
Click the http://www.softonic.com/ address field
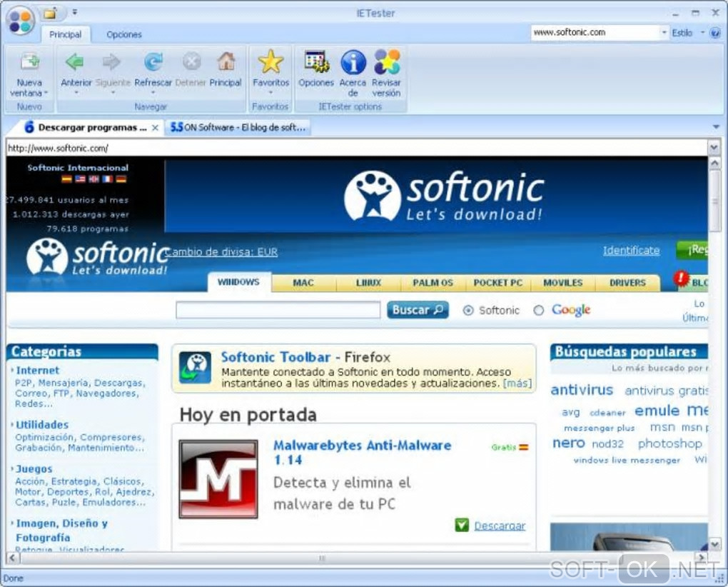pos(357,148)
